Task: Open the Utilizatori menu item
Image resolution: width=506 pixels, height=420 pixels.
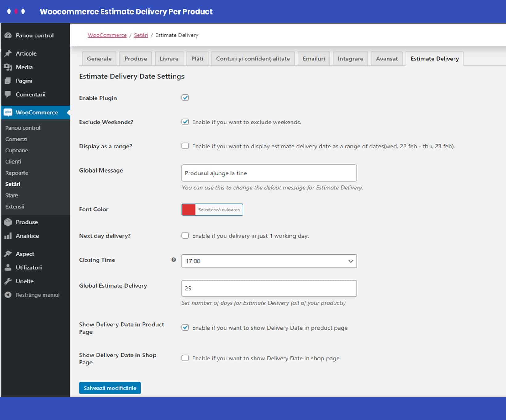Action: 35,268
